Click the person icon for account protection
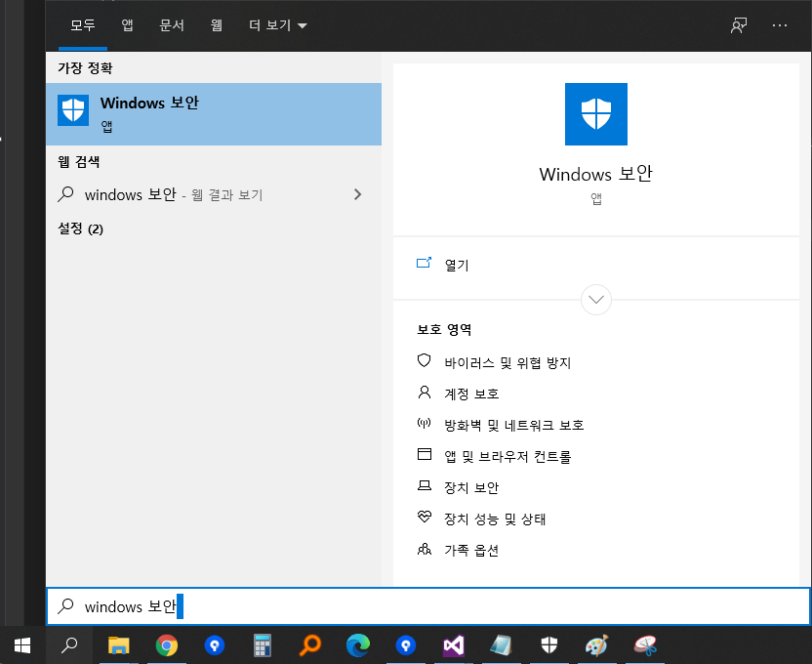 [425, 393]
